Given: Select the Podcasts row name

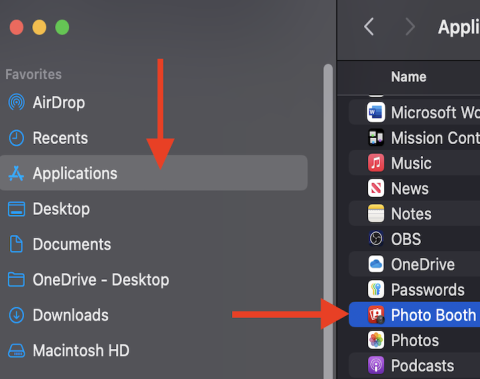Looking at the screenshot, I should click(422, 366).
